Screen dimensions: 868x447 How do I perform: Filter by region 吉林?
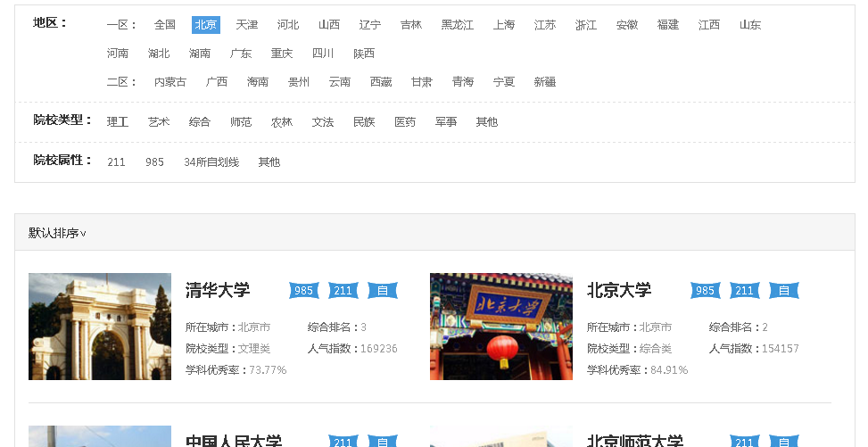coord(410,25)
